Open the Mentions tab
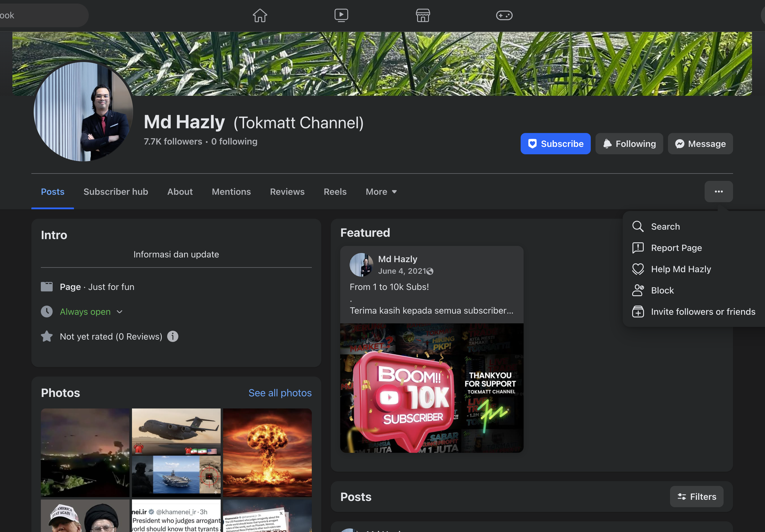 point(231,192)
